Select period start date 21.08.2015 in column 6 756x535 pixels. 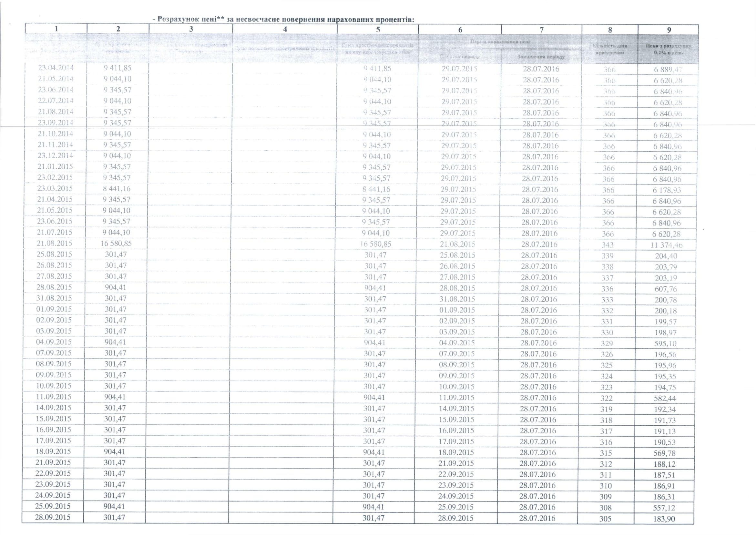458,244
